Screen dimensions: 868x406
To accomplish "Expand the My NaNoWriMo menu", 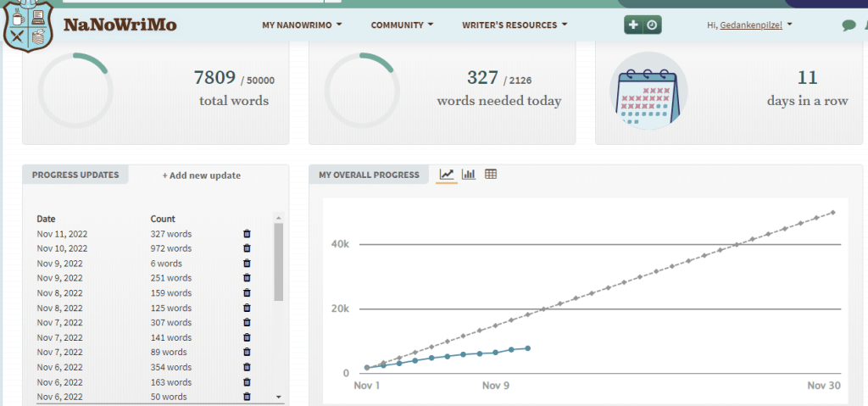I will (x=302, y=25).
